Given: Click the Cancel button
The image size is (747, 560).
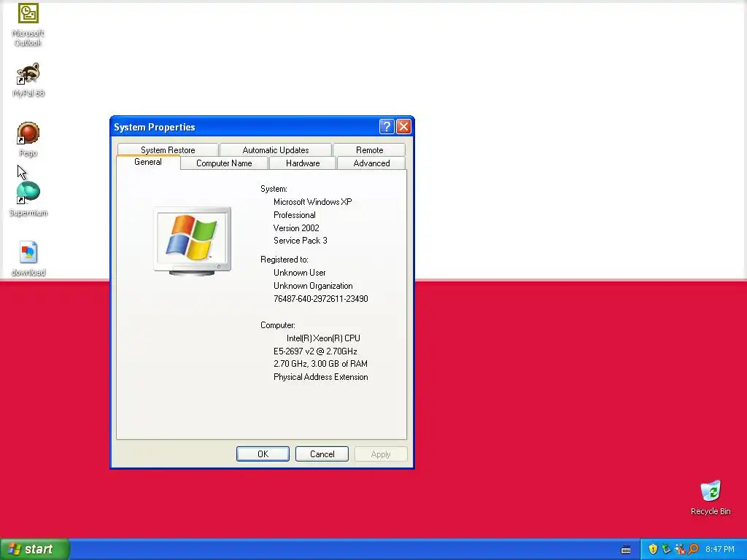Looking at the screenshot, I should tap(322, 454).
